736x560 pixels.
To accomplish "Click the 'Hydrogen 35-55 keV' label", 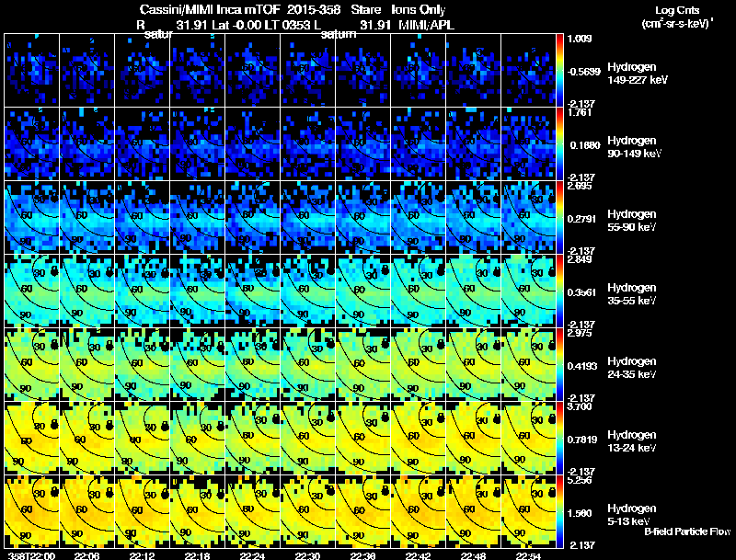I will pyautogui.click(x=632, y=294).
